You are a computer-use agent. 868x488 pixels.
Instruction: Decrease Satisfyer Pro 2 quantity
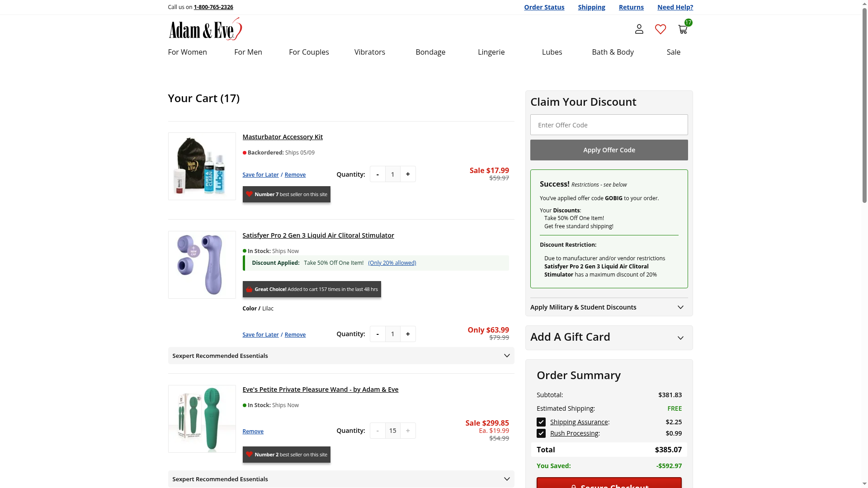[x=377, y=334]
